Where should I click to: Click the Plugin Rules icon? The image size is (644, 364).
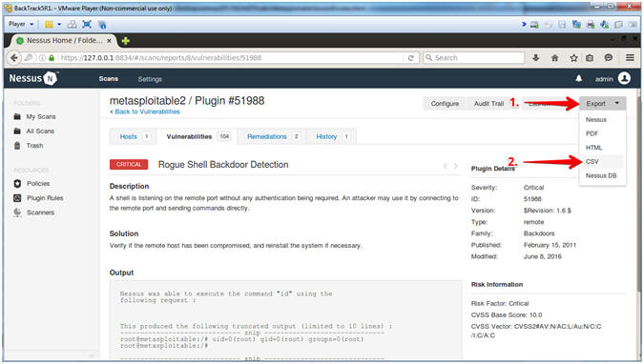click(17, 198)
